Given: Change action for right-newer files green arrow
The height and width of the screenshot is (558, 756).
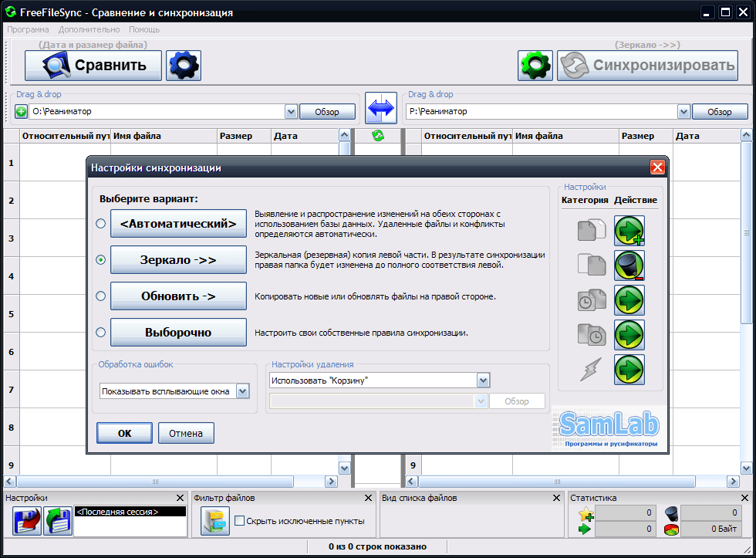Looking at the screenshot, I should pyautogui.click(x=629, y=335).
